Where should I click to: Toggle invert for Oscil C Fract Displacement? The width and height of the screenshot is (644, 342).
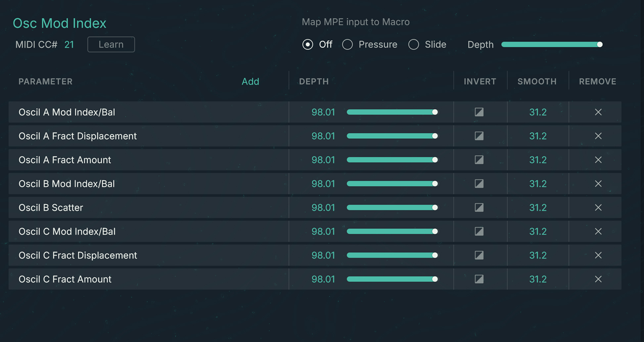click(x=479, y=255)
